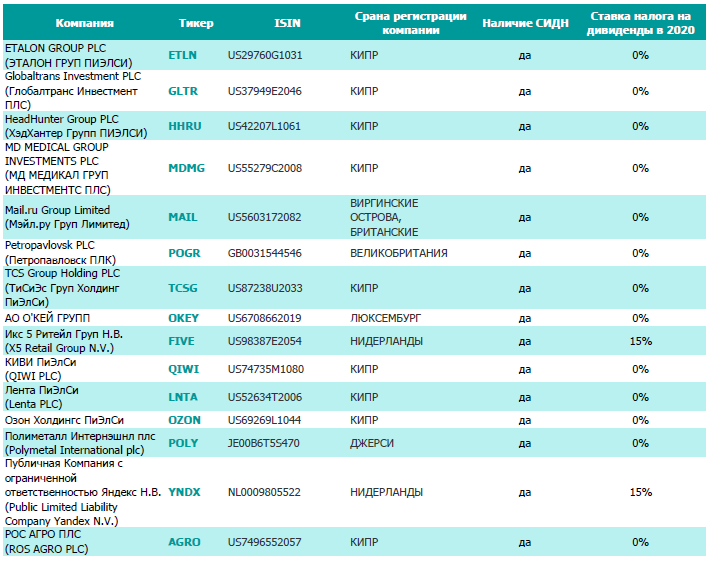Click the 15% tax rate in YNDX row
708x562 pixels.
tap(641, 492)
